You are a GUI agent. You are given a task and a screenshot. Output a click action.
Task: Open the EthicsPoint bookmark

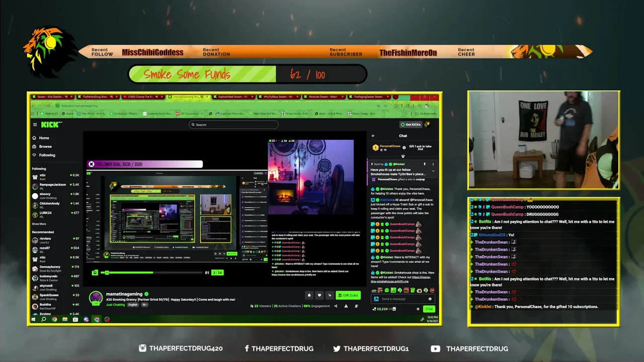(91, 114)
